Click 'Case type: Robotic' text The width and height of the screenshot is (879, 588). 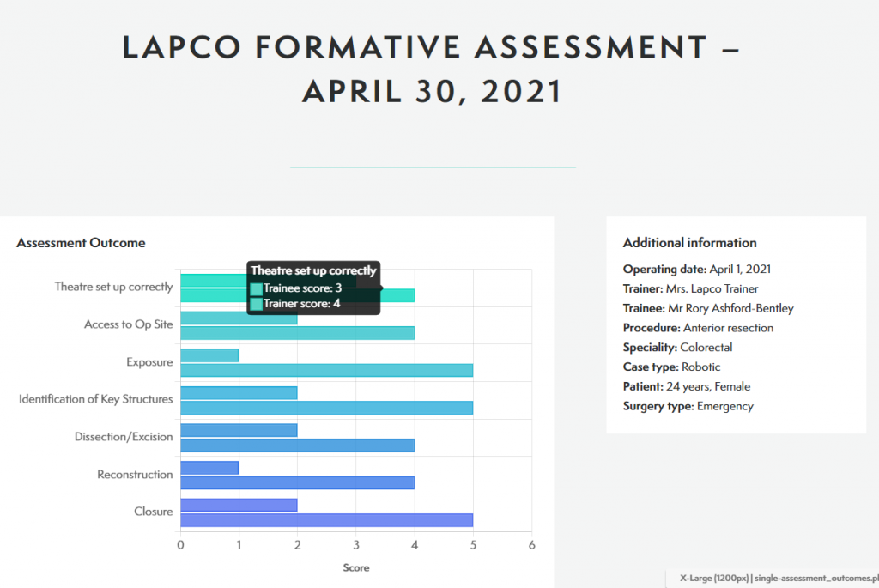click(x=671, y=367)
